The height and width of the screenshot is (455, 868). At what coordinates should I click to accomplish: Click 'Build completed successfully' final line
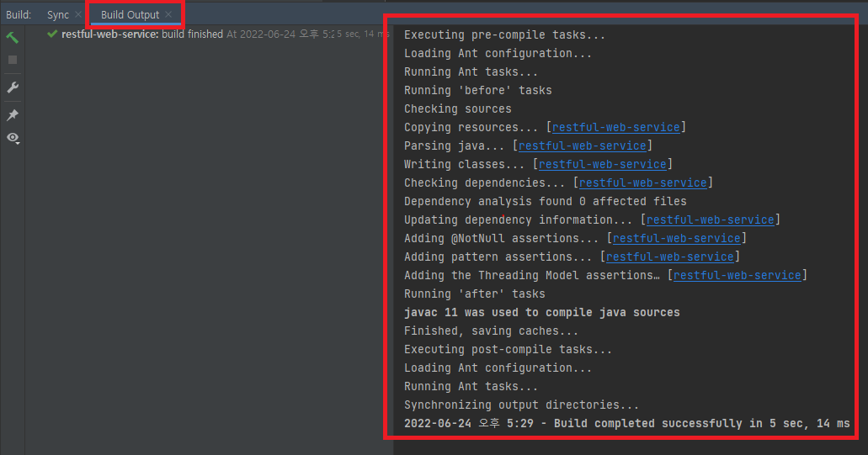tap(626, 424)
